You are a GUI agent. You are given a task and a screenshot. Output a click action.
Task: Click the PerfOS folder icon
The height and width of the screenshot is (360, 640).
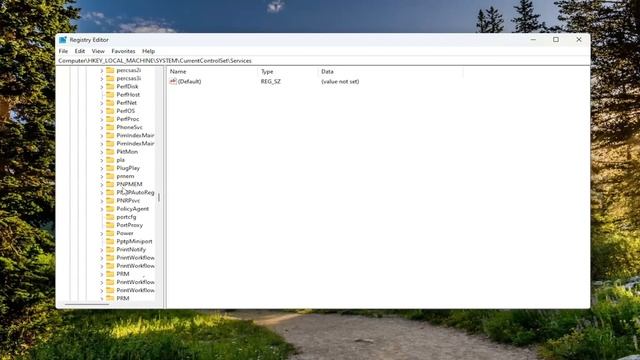(x=110, y=111)
